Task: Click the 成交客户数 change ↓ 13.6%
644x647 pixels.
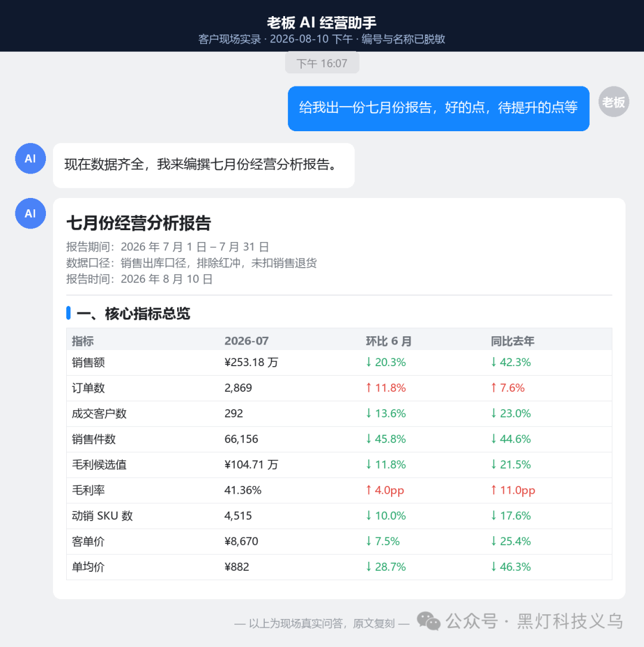Action: (386, 413)
